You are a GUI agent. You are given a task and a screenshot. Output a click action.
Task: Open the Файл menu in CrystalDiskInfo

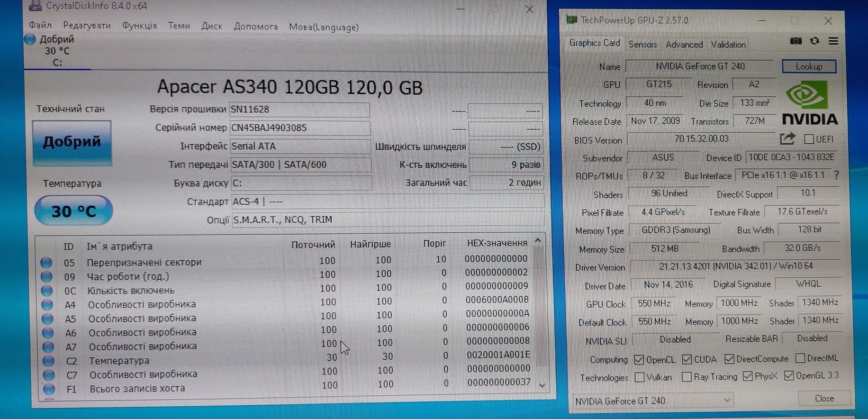pos(40,25)
